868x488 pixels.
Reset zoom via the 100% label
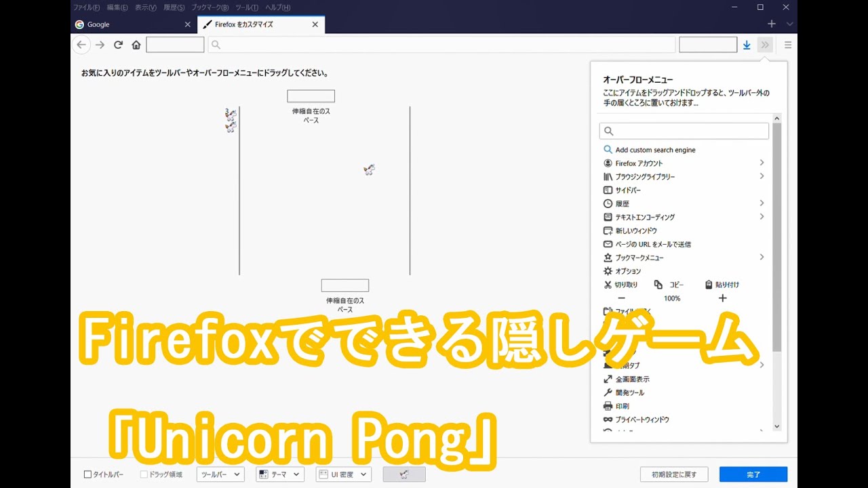click(672, 298)
